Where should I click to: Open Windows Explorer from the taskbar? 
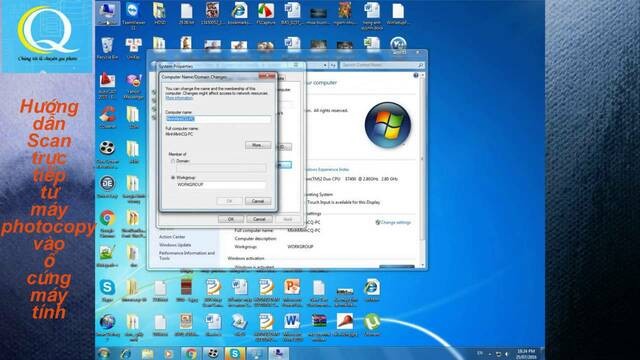click(147, 353)
